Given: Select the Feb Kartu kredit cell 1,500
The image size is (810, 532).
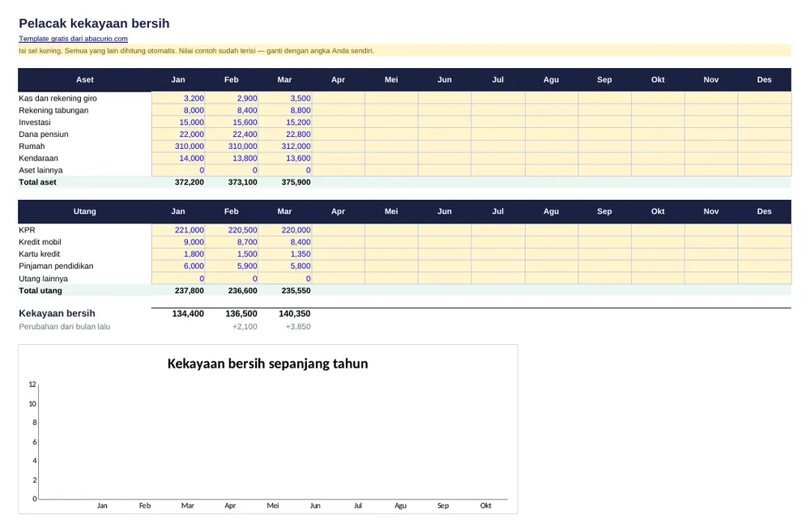Looking at the screenshot, I should [x=232, y=254].
